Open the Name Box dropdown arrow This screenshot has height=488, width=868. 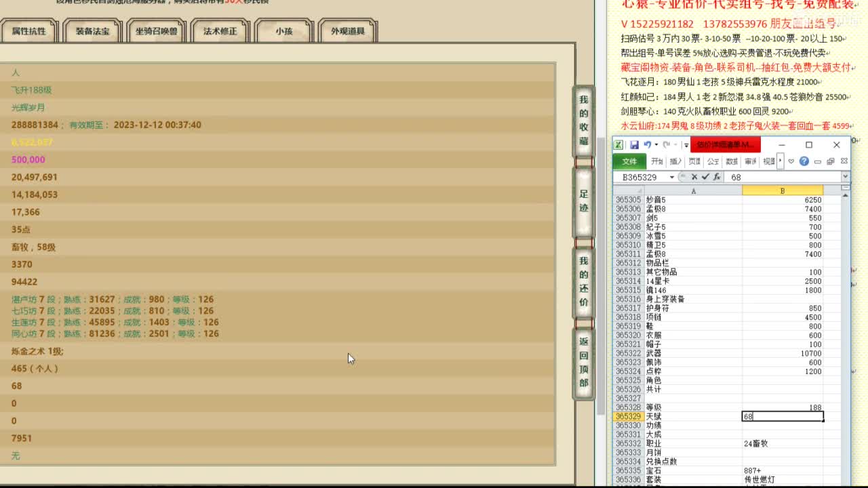[672, 177]
